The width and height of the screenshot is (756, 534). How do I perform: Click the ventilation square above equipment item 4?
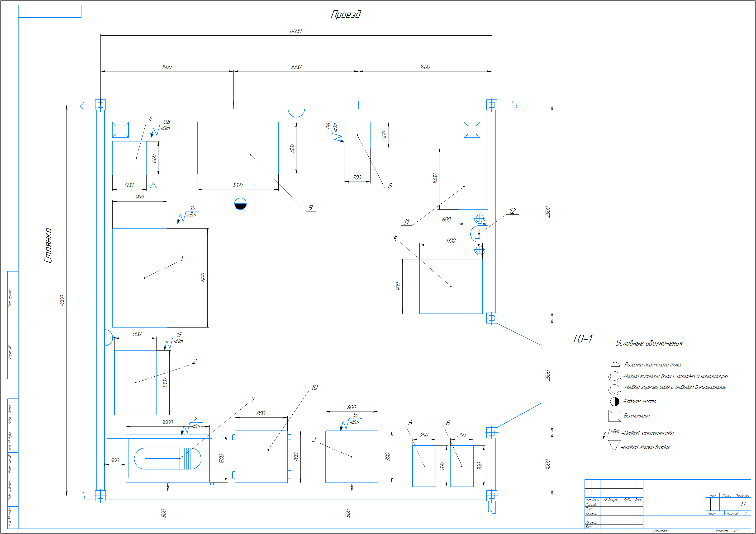[120, 130]
